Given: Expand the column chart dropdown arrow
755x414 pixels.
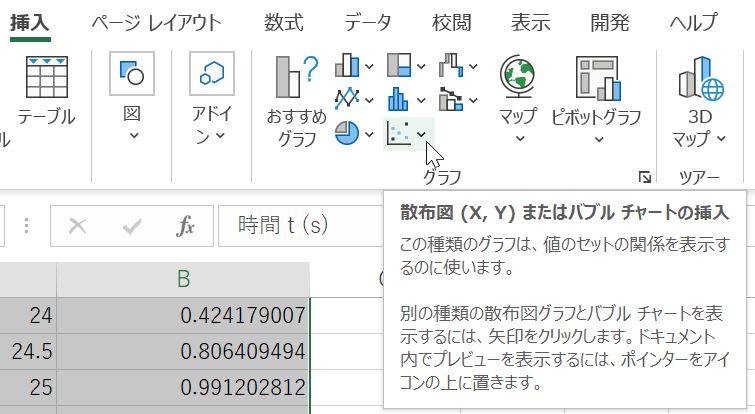Looking at the screenshot, I should tap(369, 66).
